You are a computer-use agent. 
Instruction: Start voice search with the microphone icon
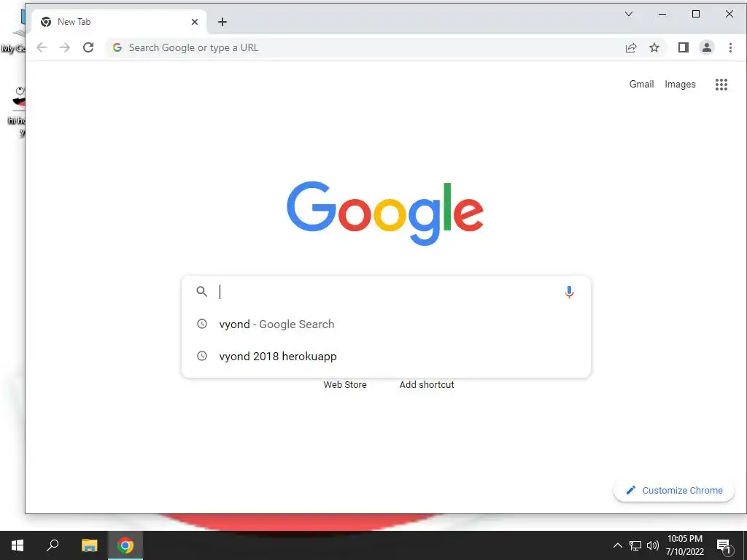tap(569, 292)
